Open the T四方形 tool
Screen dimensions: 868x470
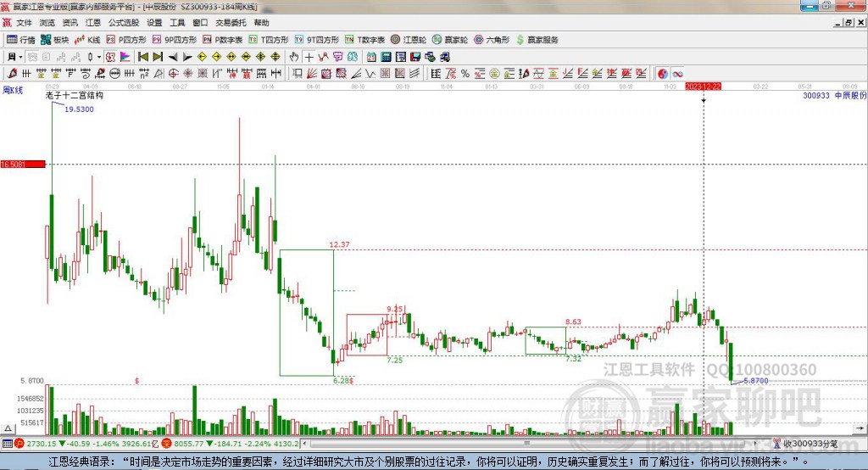click(269, 40)
